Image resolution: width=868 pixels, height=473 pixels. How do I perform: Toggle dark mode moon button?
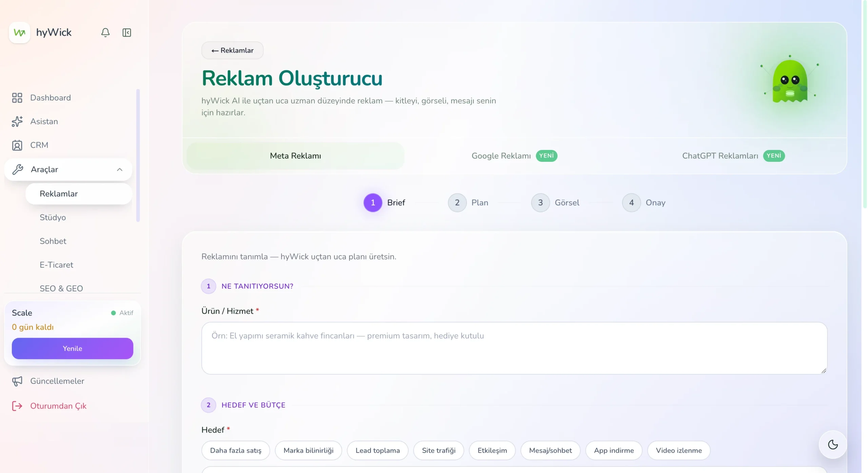[x=833, y=444]
